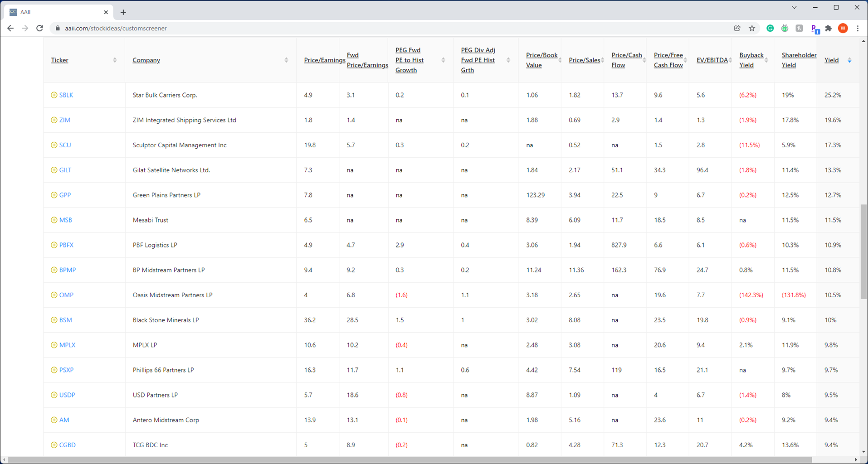
Task: Share this page via share icon
Action: 737,28
